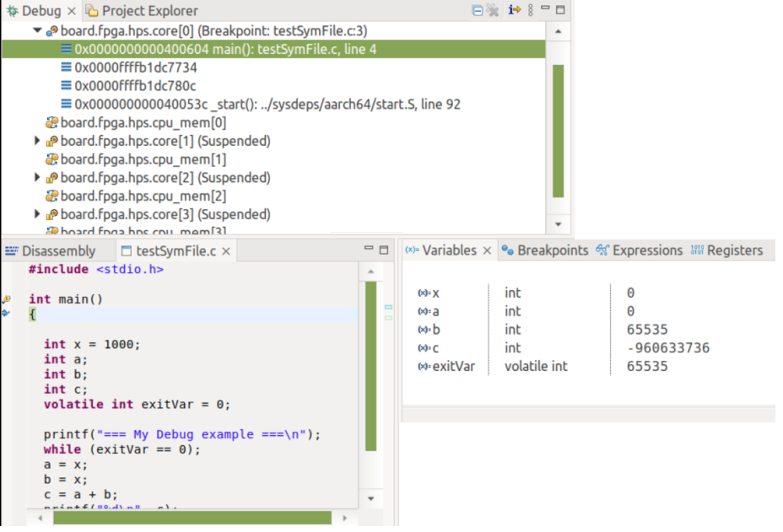Click instruction pointer arrow in editor gutter

coord(6,313)
